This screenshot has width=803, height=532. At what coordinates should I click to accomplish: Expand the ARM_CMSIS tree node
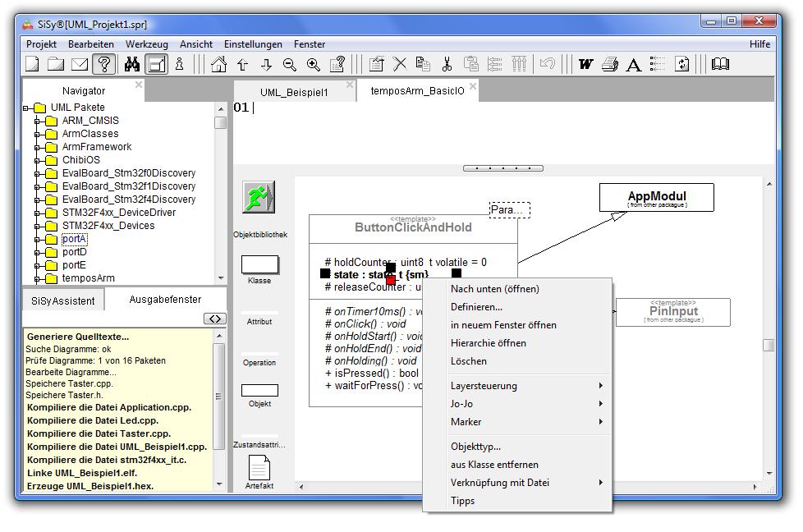pyautogui.click(x=38, y=121)
